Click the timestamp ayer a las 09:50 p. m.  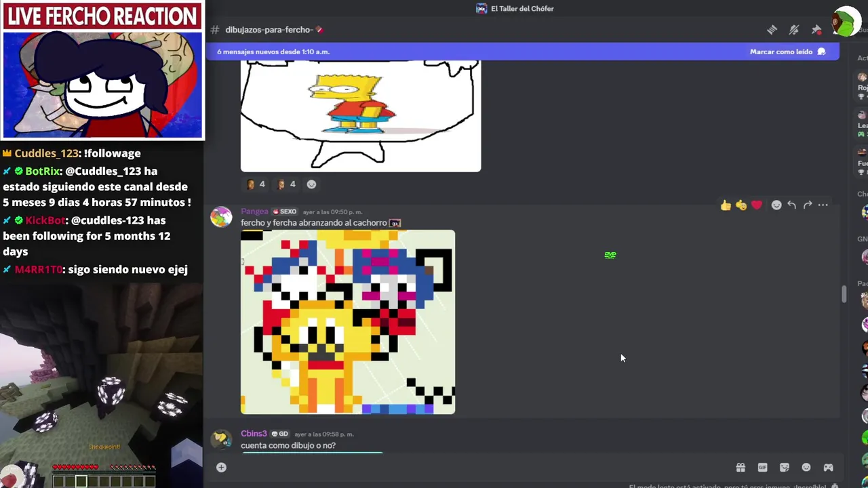(x=332, y=212)
